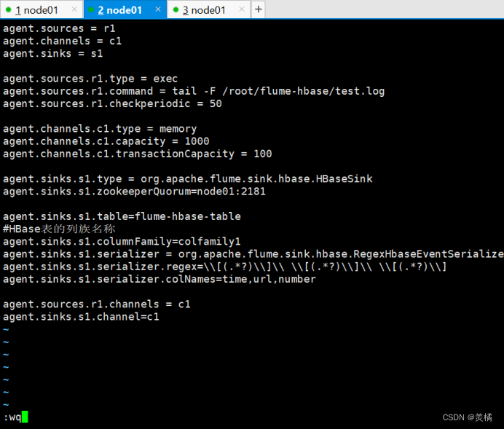Click green status dot on tab 3 node01

pyautogui.click(x=176, y=9)
